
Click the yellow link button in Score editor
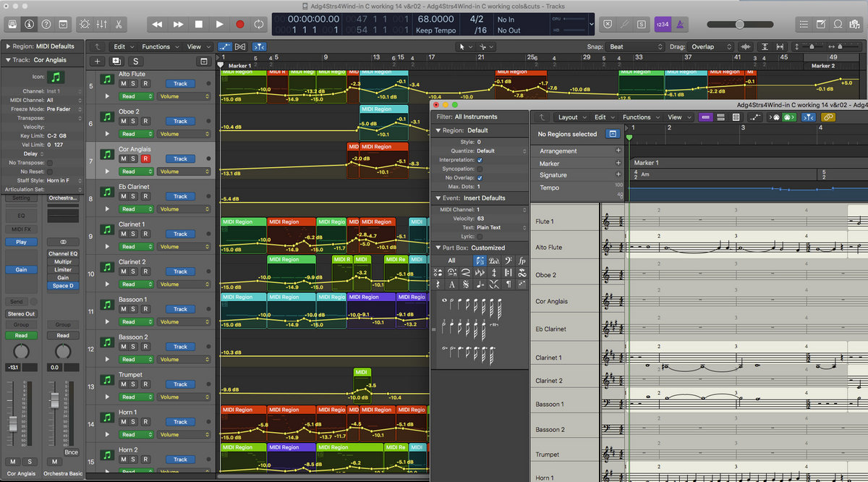point(827,117)
